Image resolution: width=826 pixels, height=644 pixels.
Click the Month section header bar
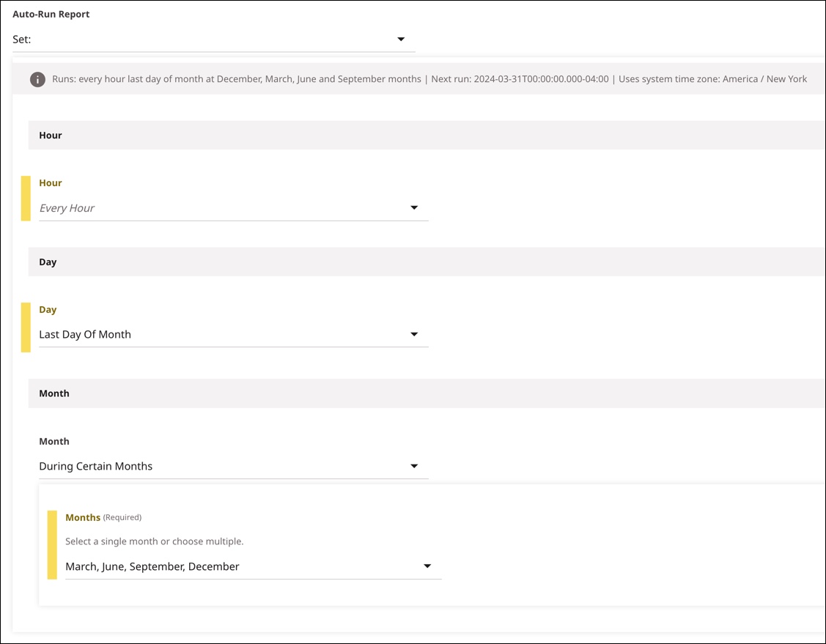coord(427,393)
